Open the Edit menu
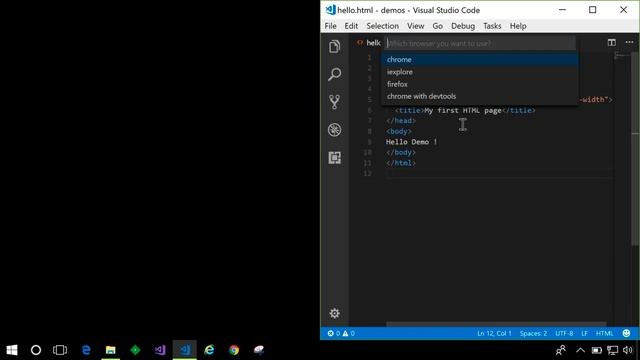640x360 pixels. (x=351, y=26)
